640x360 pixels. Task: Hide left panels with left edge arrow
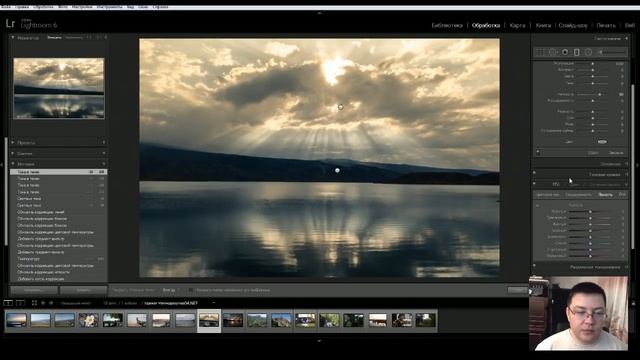2,165
